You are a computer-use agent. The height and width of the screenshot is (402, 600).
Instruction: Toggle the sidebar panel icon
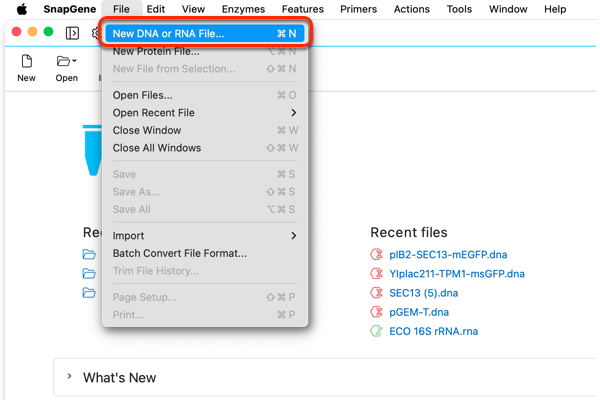coord(72,33)
